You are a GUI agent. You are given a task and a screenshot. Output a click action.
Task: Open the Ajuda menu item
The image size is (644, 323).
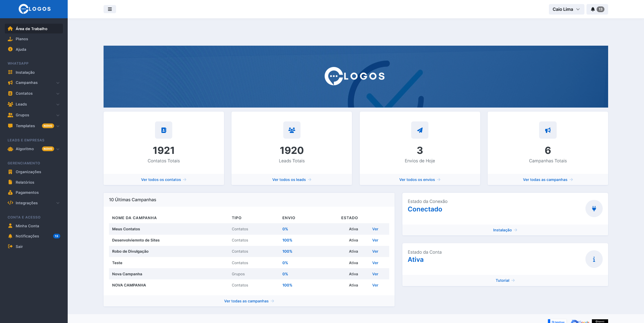click(x=34, y=49)
